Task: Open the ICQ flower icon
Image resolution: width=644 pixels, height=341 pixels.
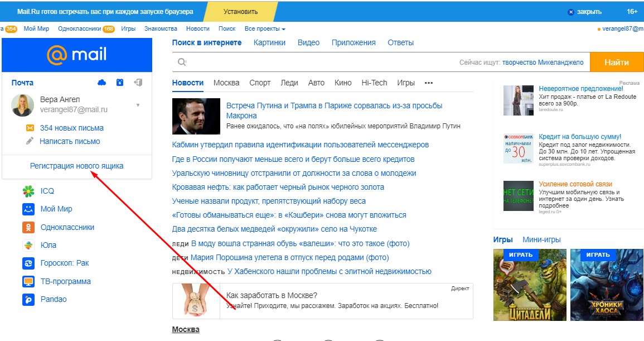Action: [28, 191]
